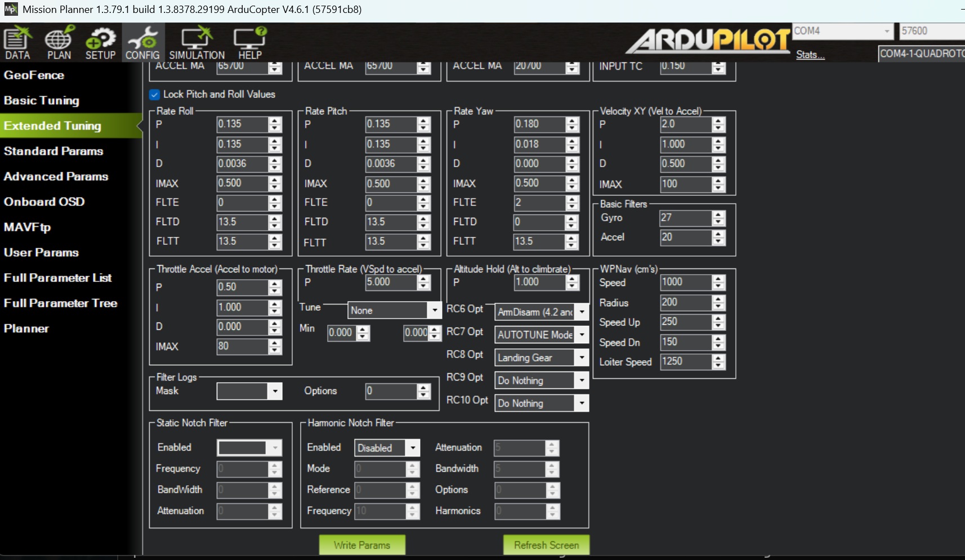Viewport: 965px width, 560px height.
Task: Select Extended Tuning in the sidebar
Action: [52, 126]
